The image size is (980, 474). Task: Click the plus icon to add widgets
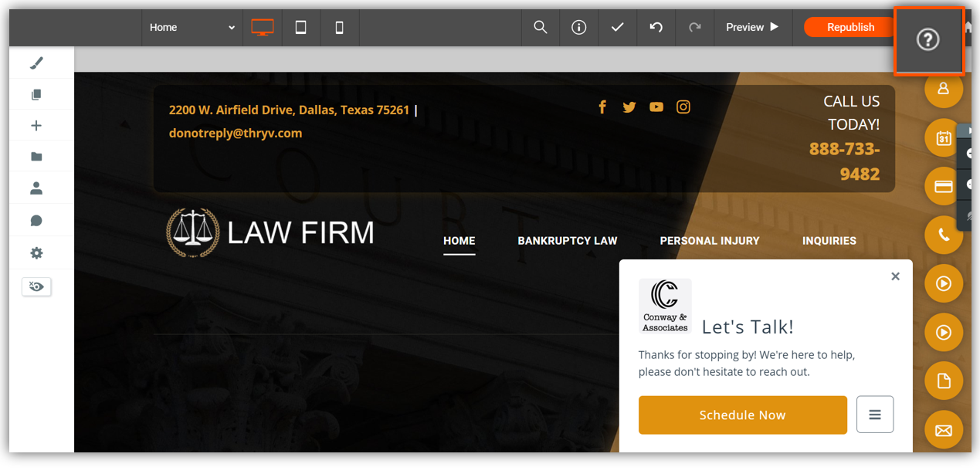point(36,126)
